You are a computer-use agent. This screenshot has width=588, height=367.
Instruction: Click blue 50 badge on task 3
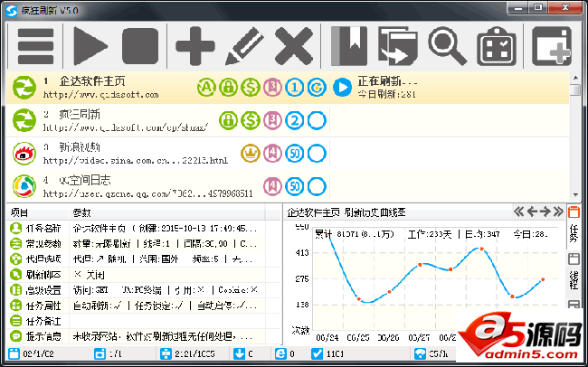(294, 154)
